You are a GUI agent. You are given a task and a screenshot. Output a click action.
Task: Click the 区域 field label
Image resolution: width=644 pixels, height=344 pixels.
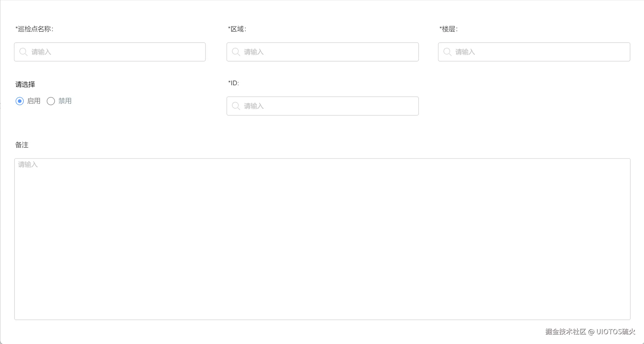click(237, 29)
